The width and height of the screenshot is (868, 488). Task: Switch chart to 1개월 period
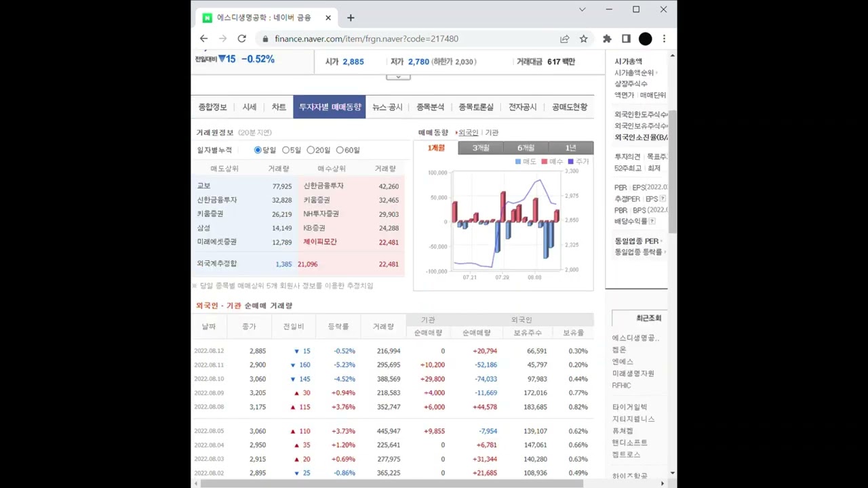pyautogui.click(x=436, y=148)
